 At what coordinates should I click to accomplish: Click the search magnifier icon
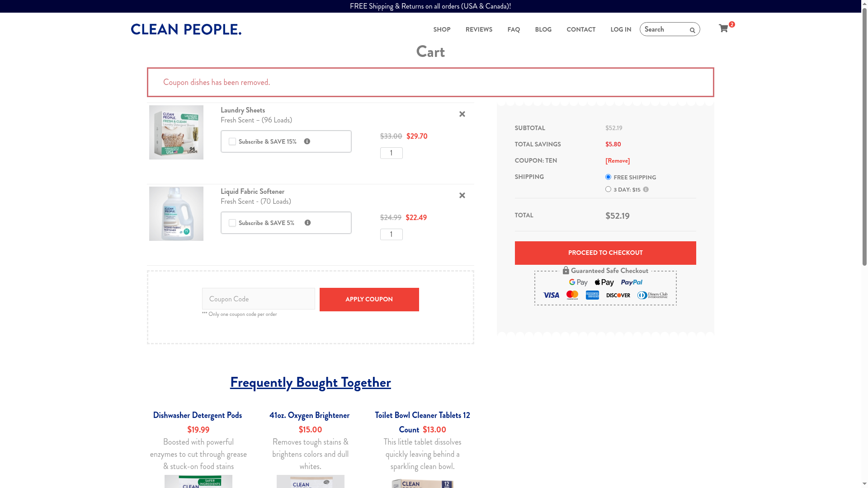(x=692, y=30)
